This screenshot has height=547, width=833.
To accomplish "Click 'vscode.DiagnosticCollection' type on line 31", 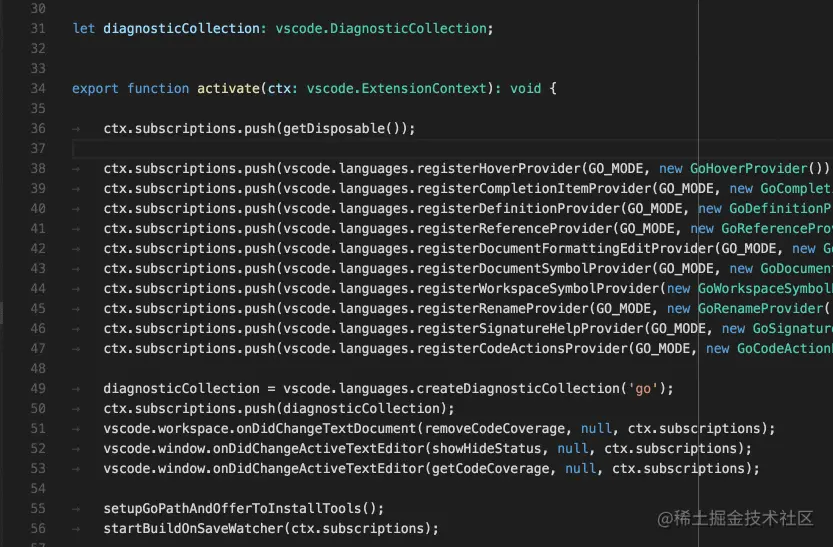I will (381, 28).
